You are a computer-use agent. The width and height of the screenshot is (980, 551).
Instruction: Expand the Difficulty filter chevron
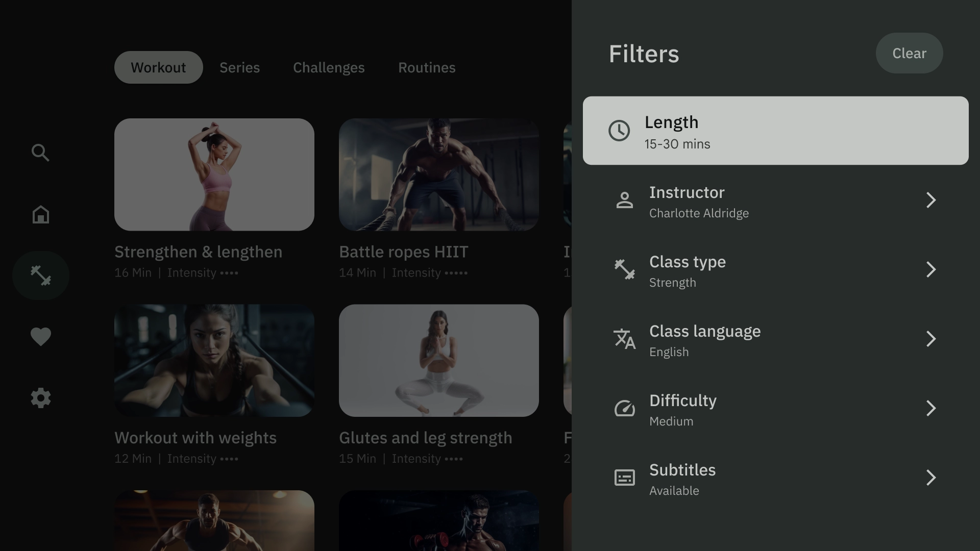coord(930,408)
